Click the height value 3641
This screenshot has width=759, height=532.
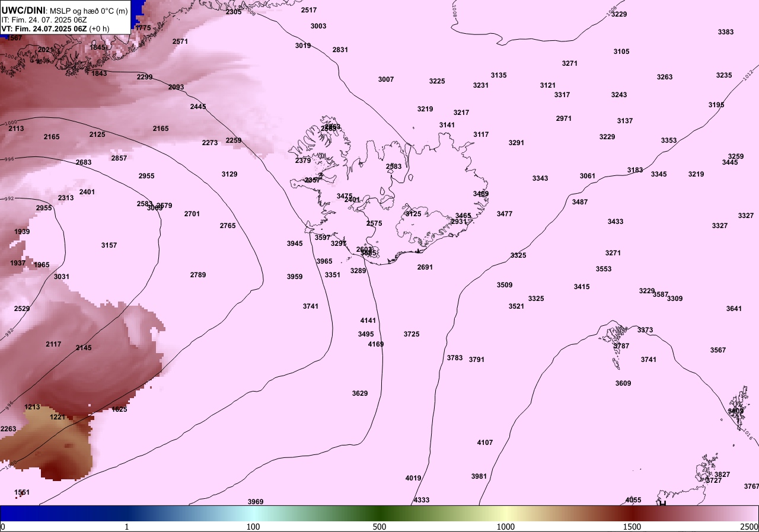(734, 309)
